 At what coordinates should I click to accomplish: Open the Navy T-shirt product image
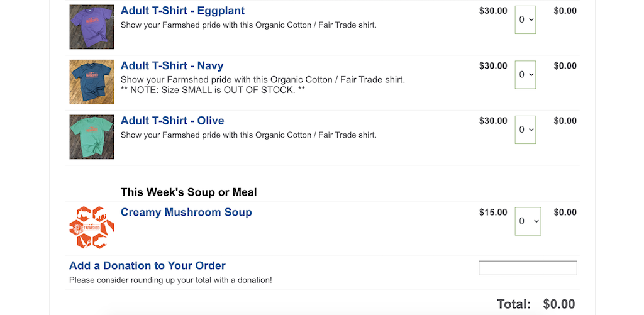click(x=92, y=82)
